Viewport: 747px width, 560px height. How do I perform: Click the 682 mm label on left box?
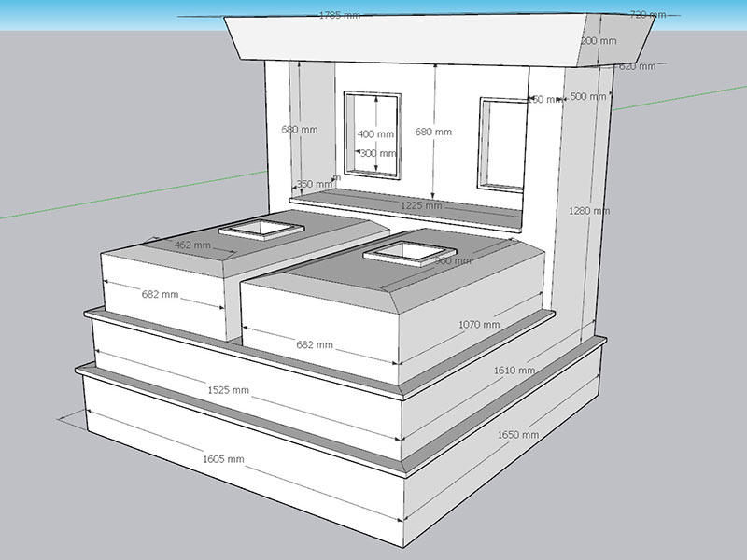pos(160,294)
